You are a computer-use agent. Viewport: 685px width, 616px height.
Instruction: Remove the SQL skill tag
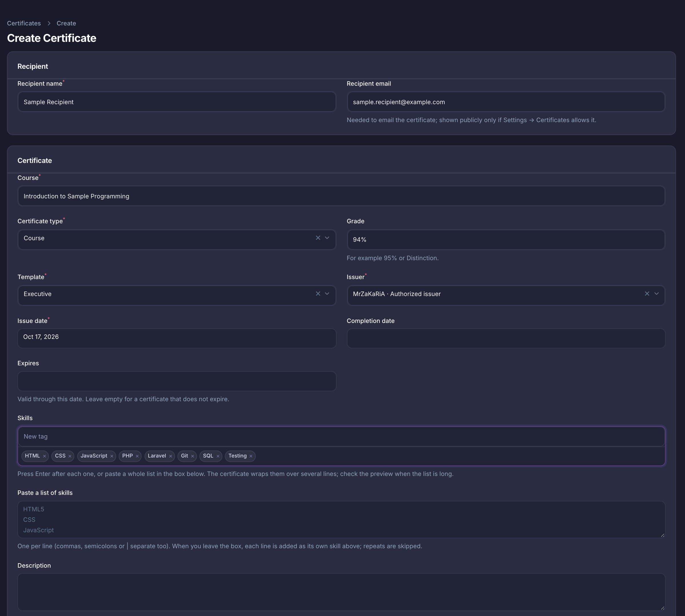[x=218, y=456]
